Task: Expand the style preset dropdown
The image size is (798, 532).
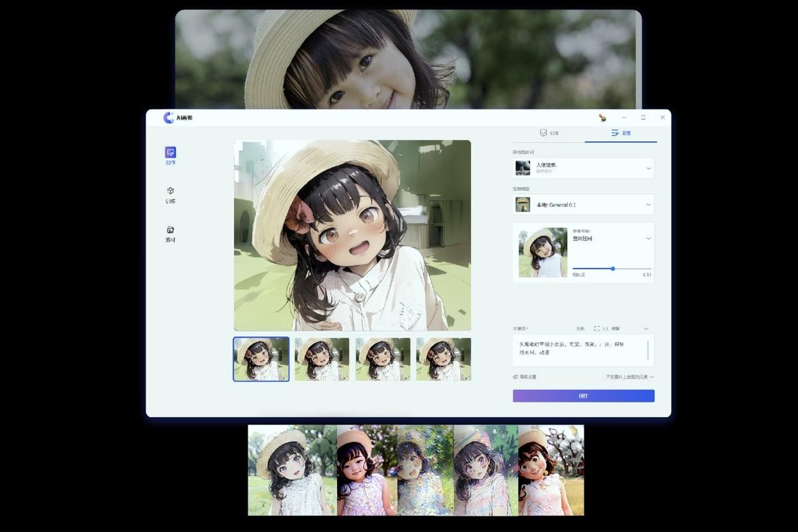Action: (648, 168)
